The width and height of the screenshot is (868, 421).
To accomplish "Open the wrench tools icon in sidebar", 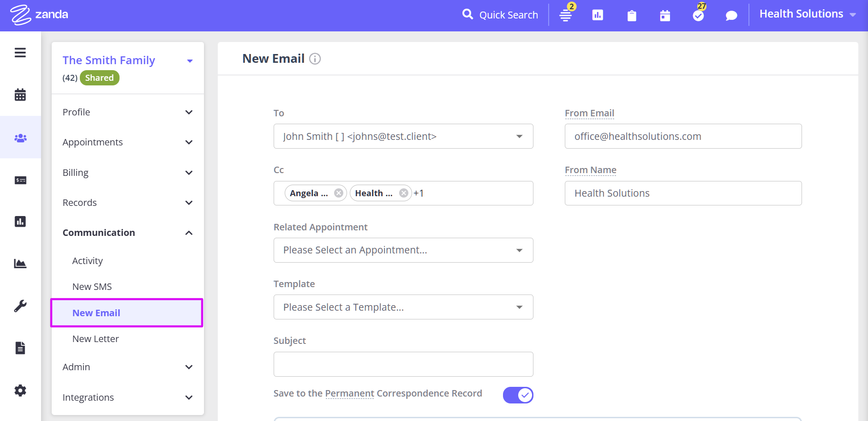I will tap(20, 306).
